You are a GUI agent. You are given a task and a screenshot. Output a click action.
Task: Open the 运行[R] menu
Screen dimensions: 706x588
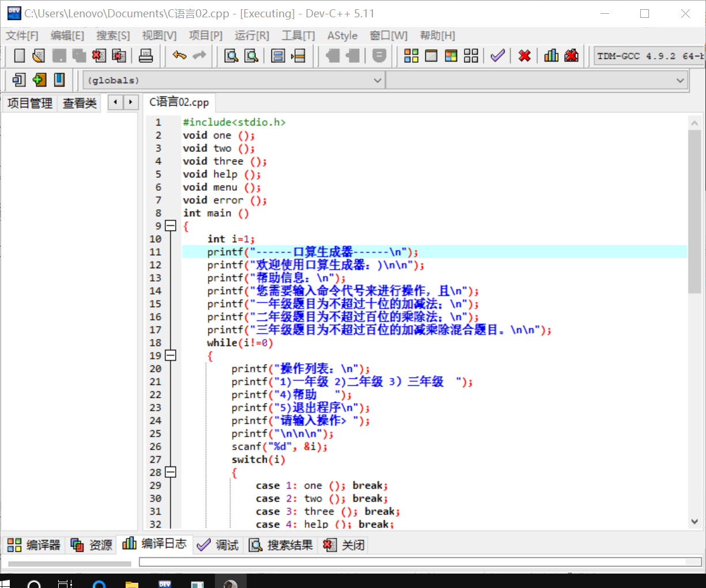[x=252, y=36]
